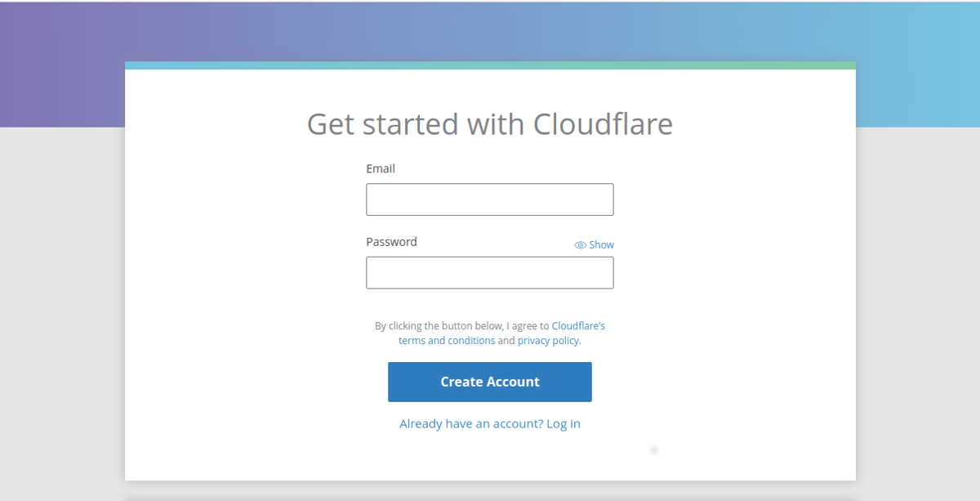Click the Create Account button

[x=490, y=382]
